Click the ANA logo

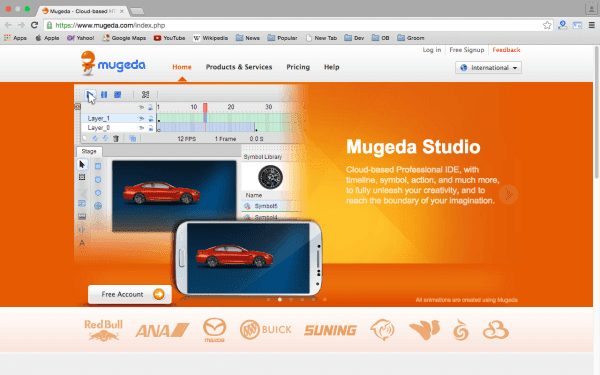[x=162, y=330]
